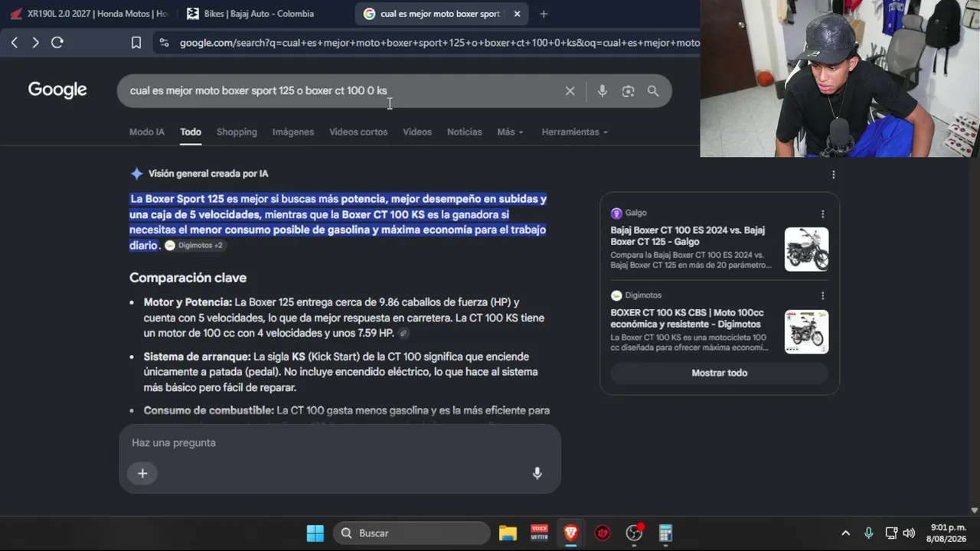Click the Sistema de arranque bullet title
This screenshot has width=980, height=551.
click(x=197, y=357)
